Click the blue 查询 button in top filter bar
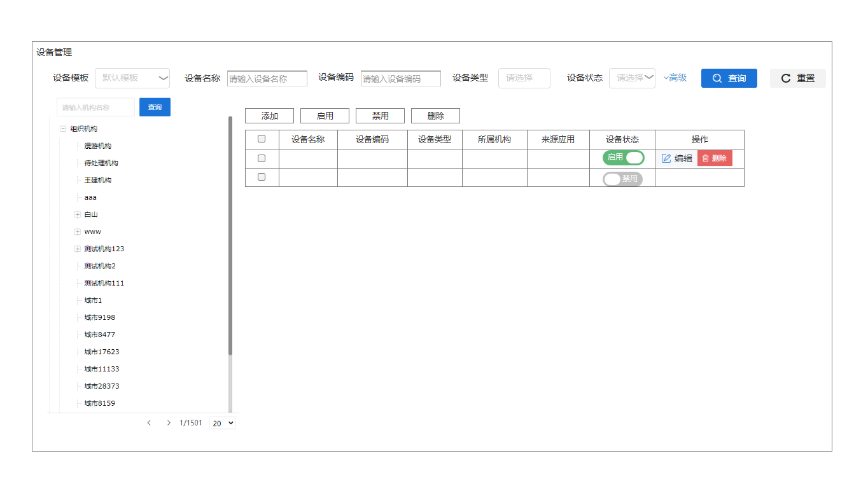The height and width of the screenshot is (477, 868). [729, 78]
